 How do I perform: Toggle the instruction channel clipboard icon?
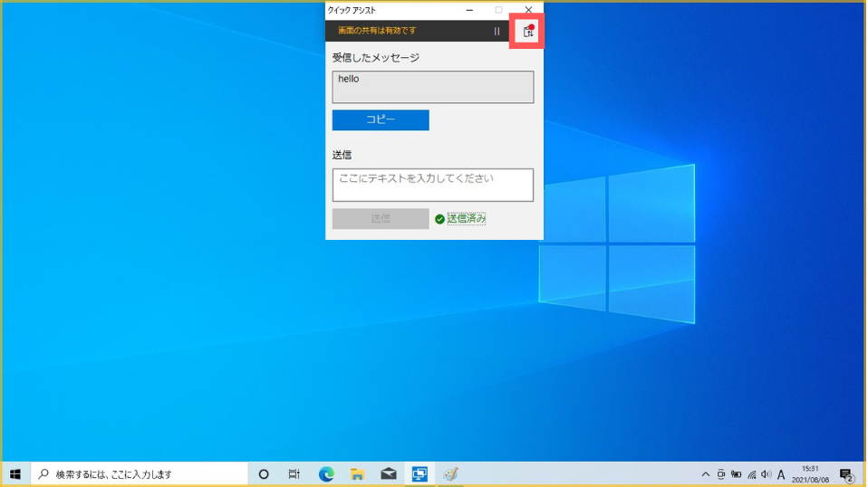[x=528, y=32]
